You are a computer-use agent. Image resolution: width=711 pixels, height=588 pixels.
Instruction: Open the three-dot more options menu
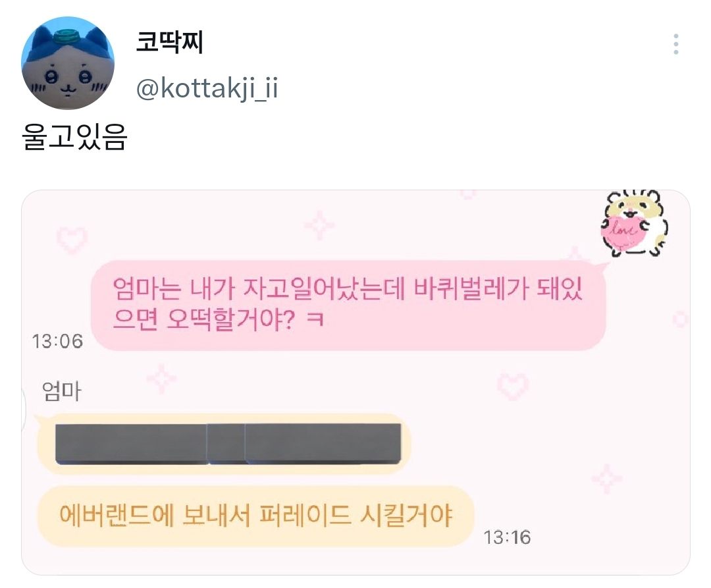pos(676,45)
